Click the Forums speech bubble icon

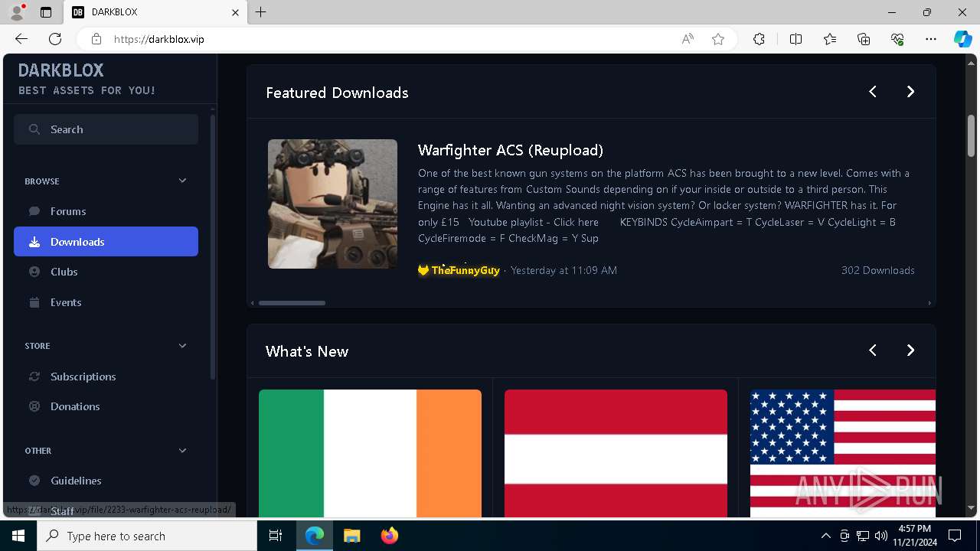tap(34, 211)
